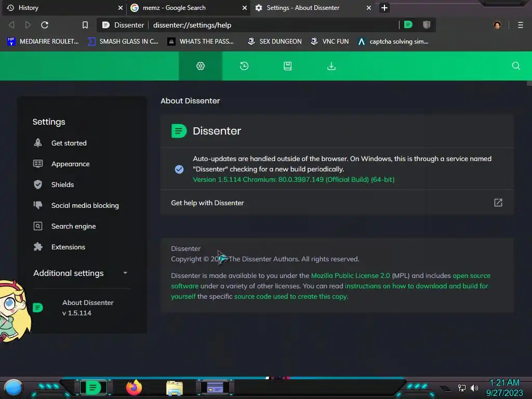This screenshot has width=532, height=399.
Task: Open SMASH GLASS IN C... bookmark
Action: tap(123, 42)
